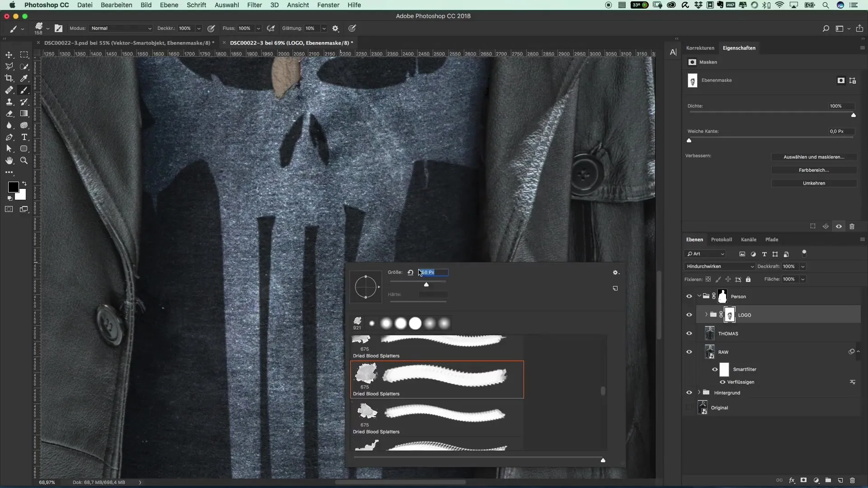Select the Hand tool
The height and width of the screenshot is (488, 868).
pyautogui.click(x=9, y=160)
